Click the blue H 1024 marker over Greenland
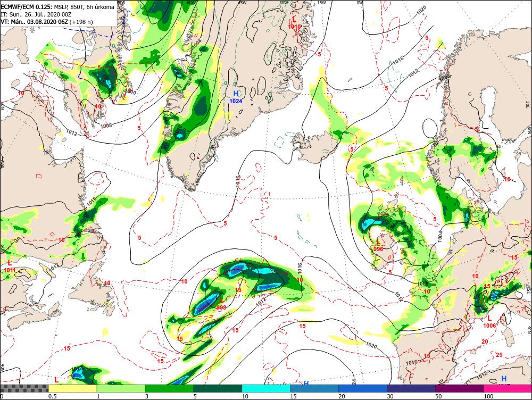Image resolution: width=532 pixels, height=400 pixels. [x=236, y=97]
